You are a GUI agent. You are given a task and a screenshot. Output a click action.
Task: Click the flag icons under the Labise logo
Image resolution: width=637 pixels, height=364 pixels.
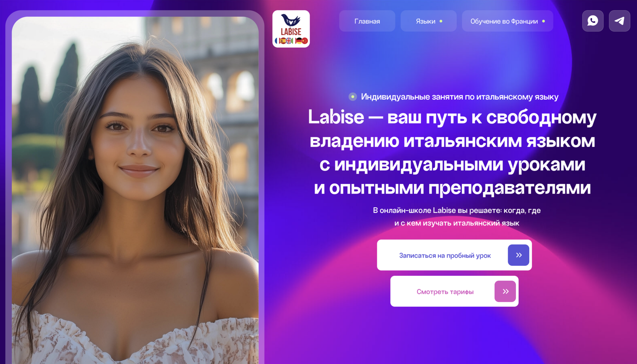click(x=291, y=41)
